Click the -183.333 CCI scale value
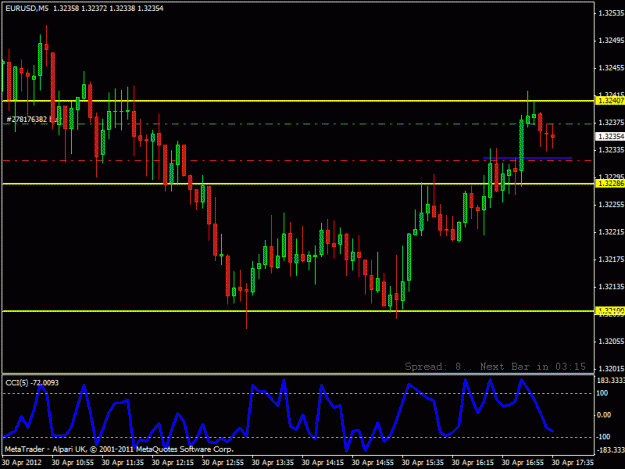Screen dimensions: 625x469 pos(610,450)
